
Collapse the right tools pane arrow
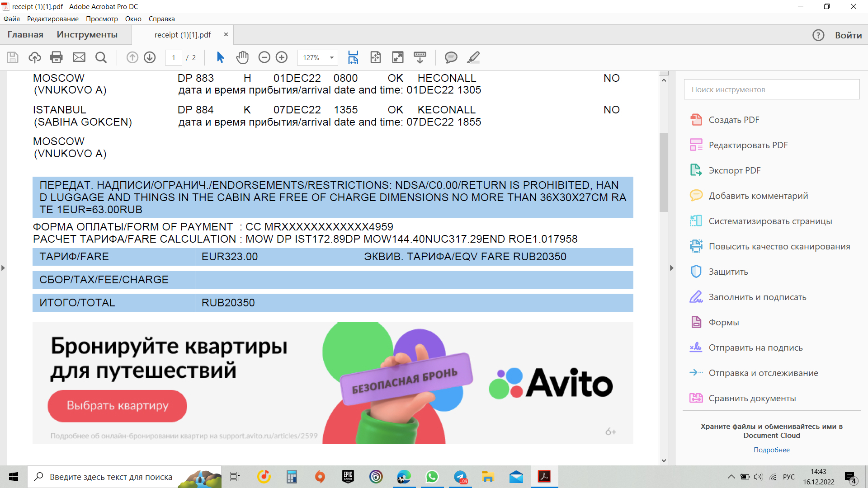click(x=671, y=268)
